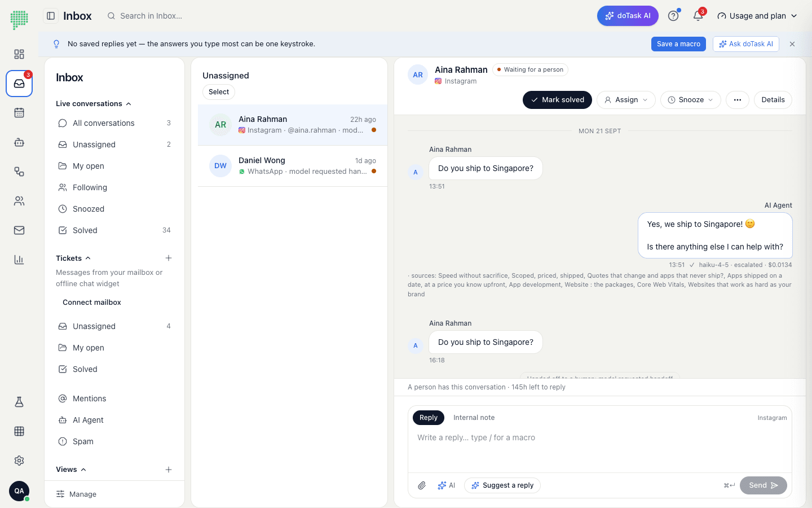Open the mail envelope icon in left rail
Viewport: 812px width, 508px height.
[x=19, y=230]
